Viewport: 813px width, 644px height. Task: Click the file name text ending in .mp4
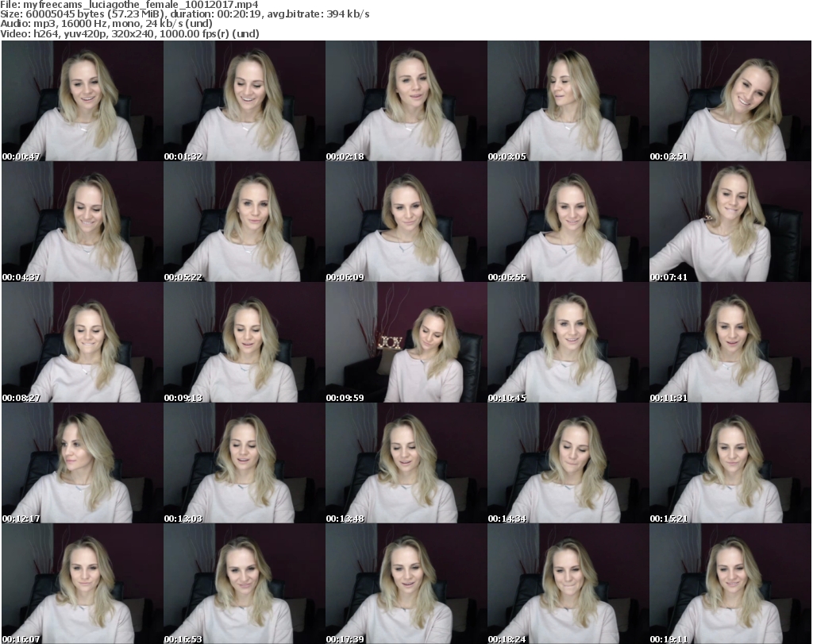point(141,5)
